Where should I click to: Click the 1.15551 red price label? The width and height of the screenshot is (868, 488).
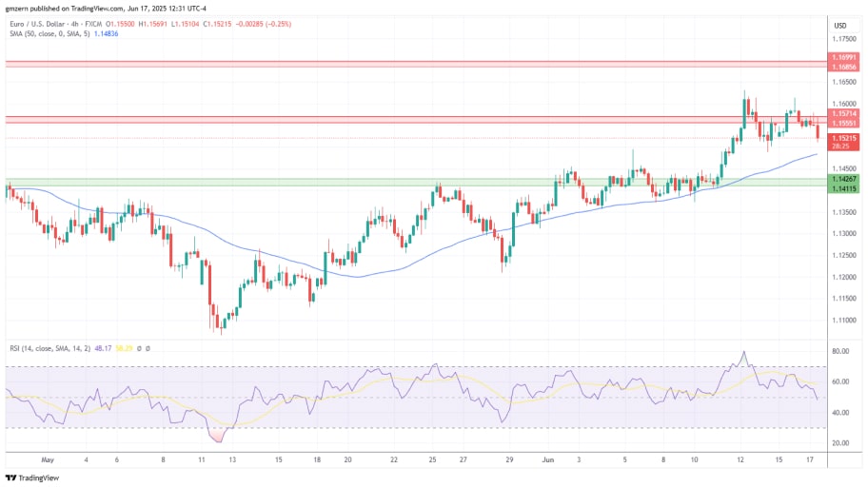tap(844, 124)
